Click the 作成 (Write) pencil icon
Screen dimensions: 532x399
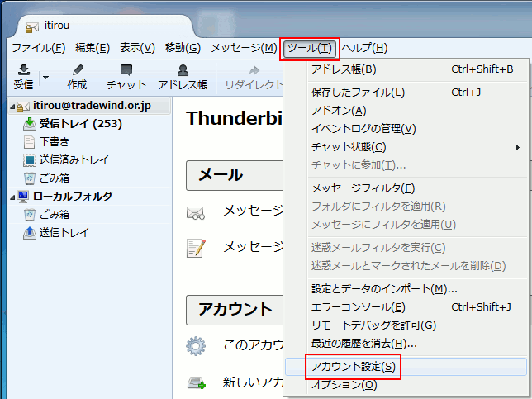pyautogui.click(x=77, y=72)
